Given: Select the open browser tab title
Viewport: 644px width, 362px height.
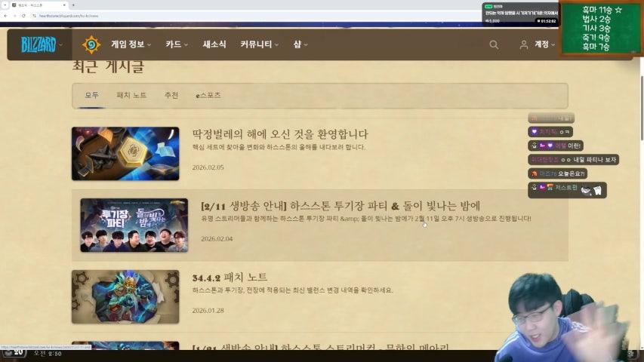Looking at the screenshot, I should tap(30, 5).
